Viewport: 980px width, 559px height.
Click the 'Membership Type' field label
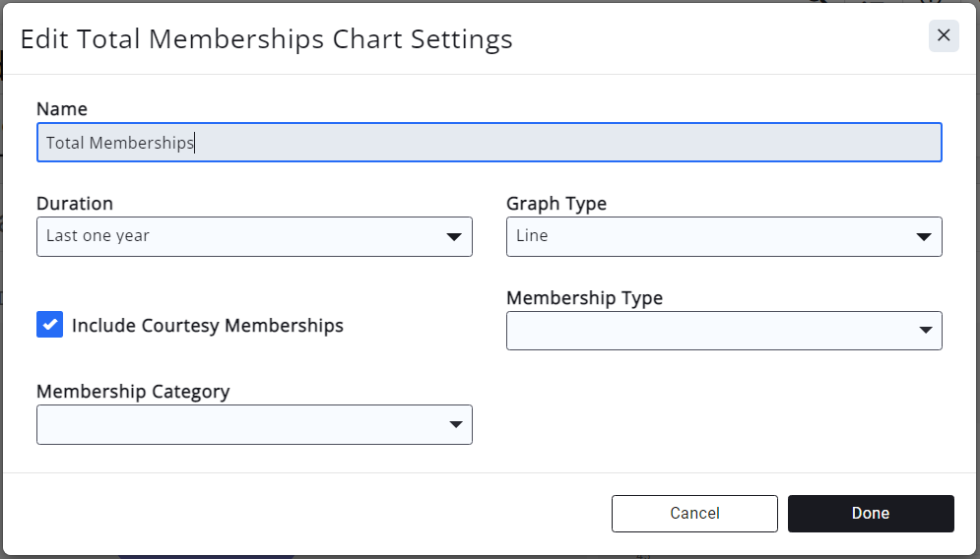[584, 298]
